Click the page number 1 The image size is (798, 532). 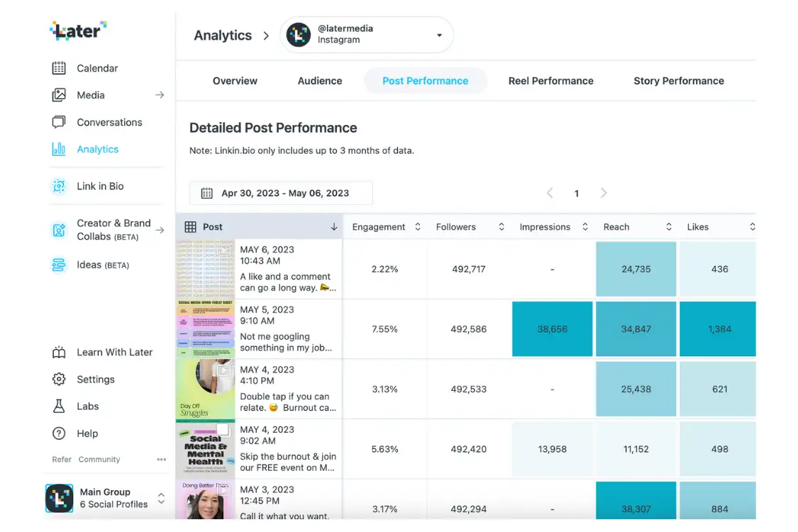[577, 194]
